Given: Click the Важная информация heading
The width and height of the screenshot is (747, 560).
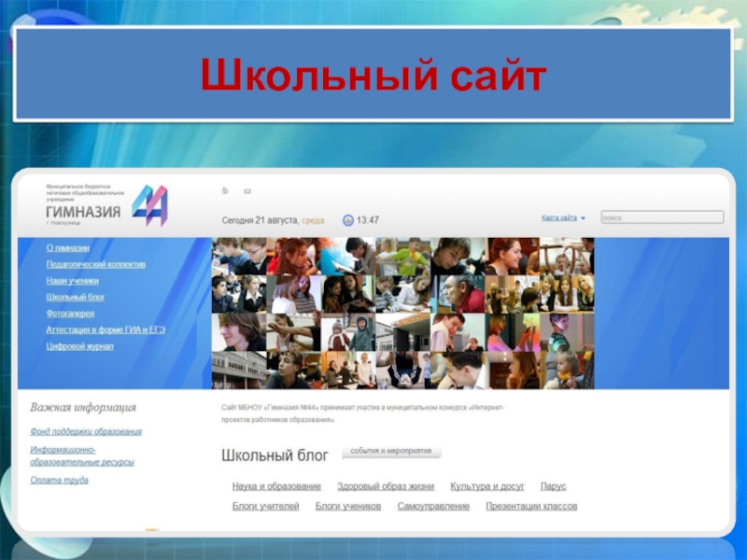Looking at the screenshot, I should 83,407.
